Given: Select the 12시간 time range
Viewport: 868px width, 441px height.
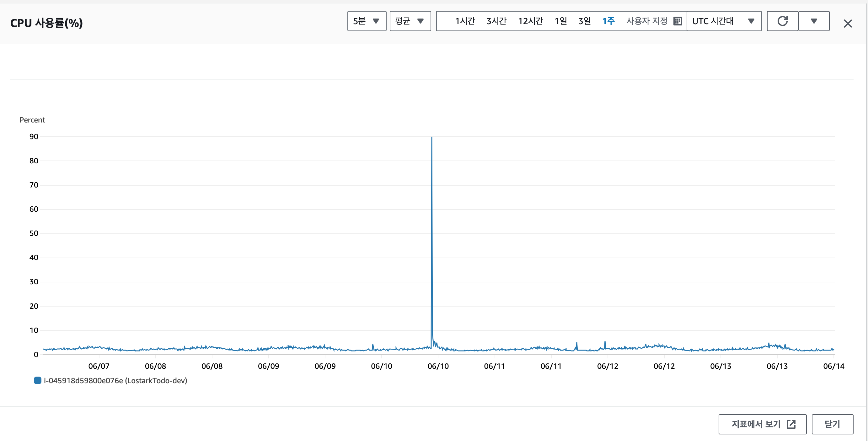Looking at the screenshot, I should [530, 21].
